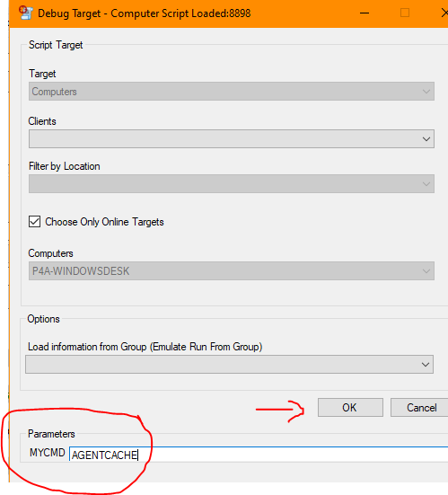This screenshot has height=495, width=448.
Task: Click the chevron arrow of the Clients combo box
Action: pyautogui.click(x=426, y=139)
